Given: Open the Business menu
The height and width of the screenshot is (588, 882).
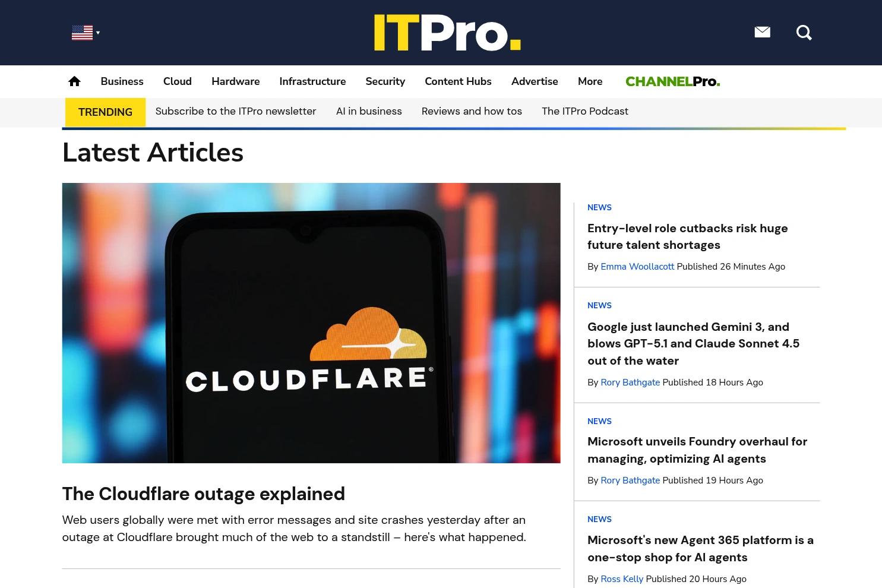Looking at the screenshot, I should (x=122, y=81).
